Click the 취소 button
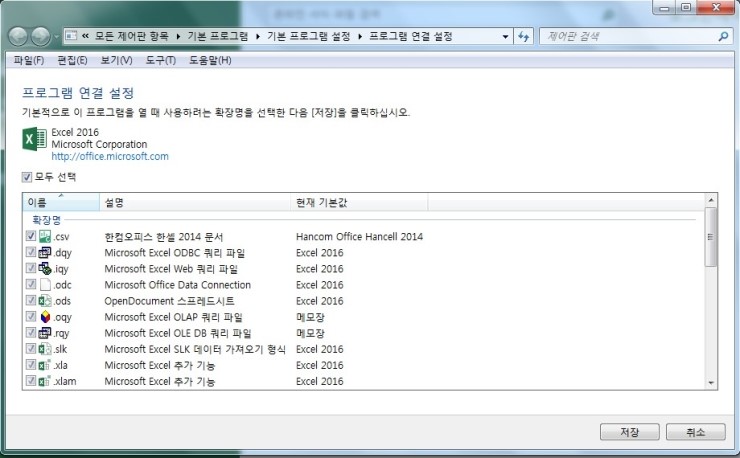This screenshot has width=740, height=458. pos(696,432)
